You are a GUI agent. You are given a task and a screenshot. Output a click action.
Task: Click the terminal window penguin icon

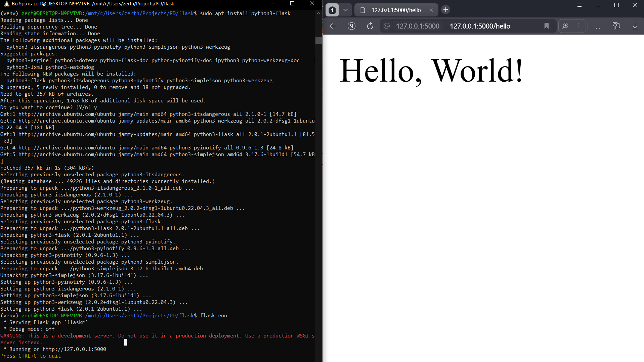point(6,4)
